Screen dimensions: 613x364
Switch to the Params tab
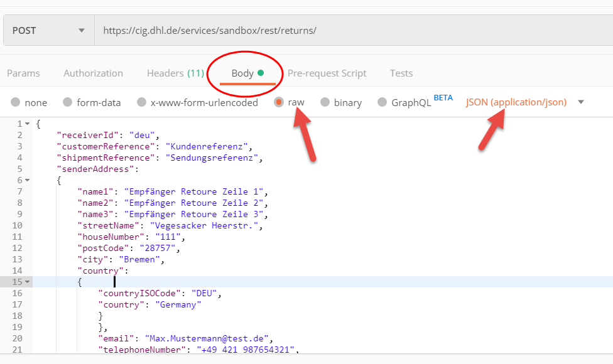(23, 73)
